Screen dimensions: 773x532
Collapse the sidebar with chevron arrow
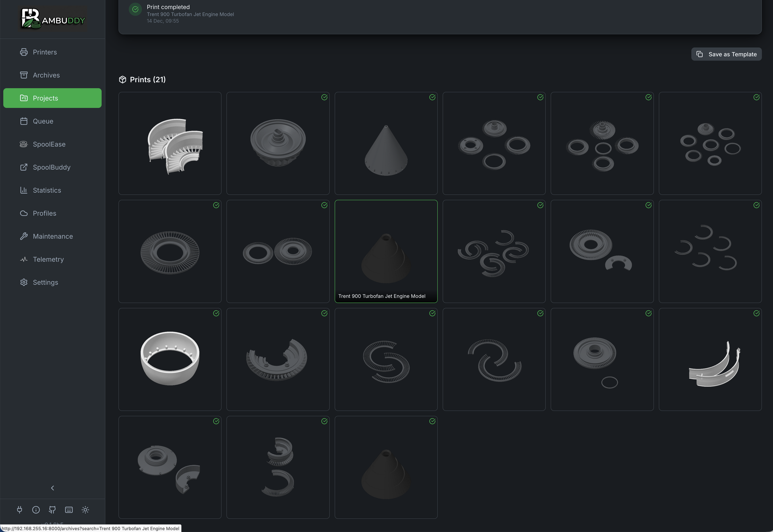pos(52,488)
